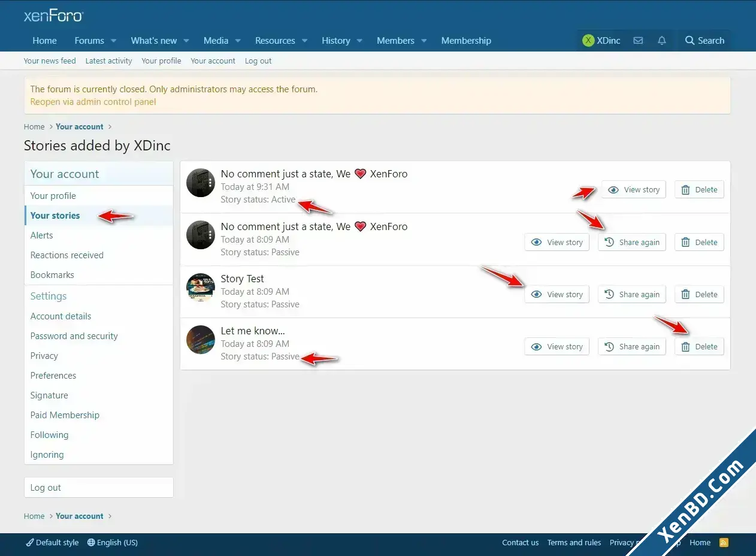This screenshot has width=756, height=556.
Task: Open the alerts bell icon
Action: 661,41
